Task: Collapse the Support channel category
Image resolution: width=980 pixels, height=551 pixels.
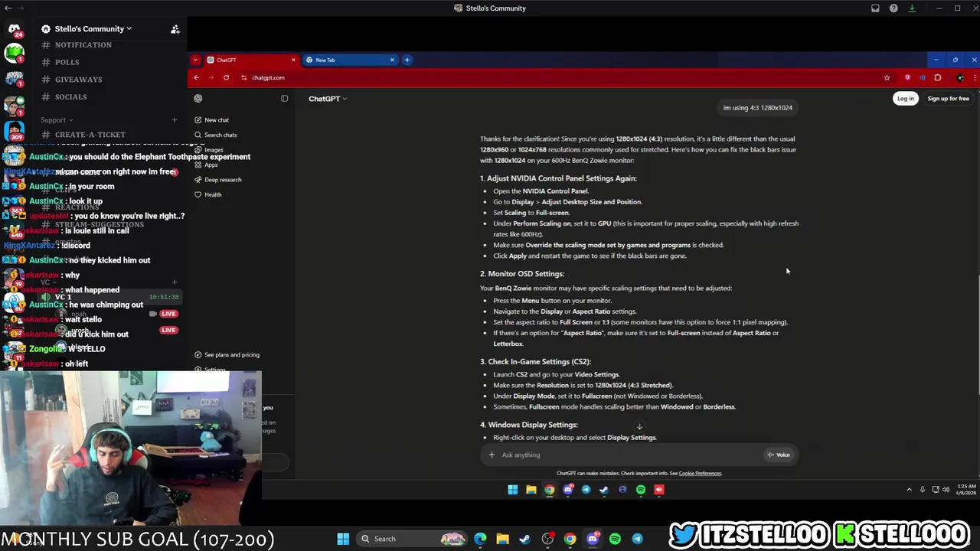Action: pyautogui.click(x=57, y=120)
